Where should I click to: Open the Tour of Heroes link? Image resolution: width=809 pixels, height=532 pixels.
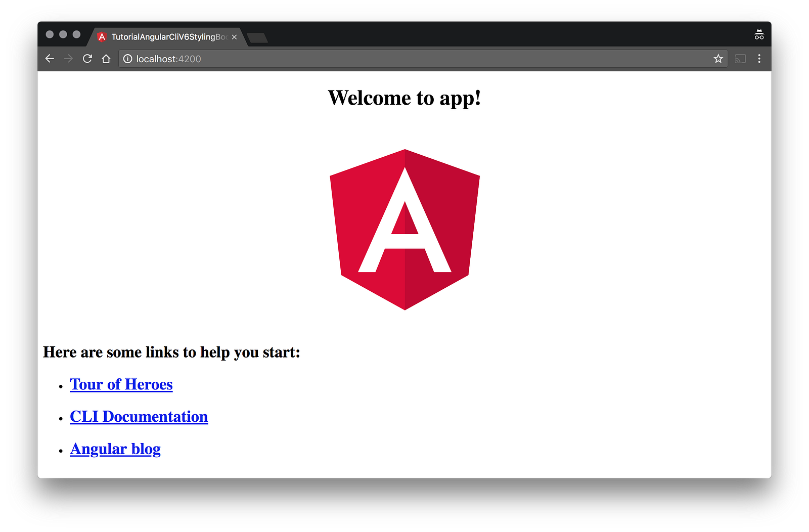click(121, 384)
